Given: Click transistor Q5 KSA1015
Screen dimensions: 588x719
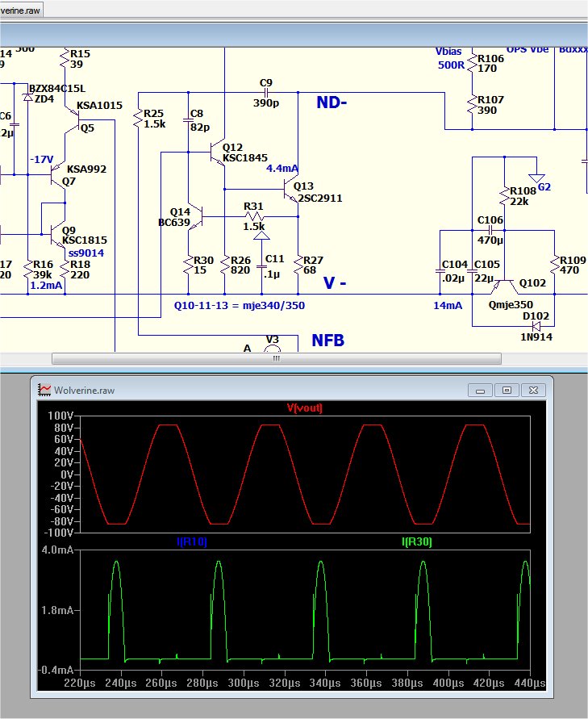Looking at the screenshot, I should pos(73,120).
